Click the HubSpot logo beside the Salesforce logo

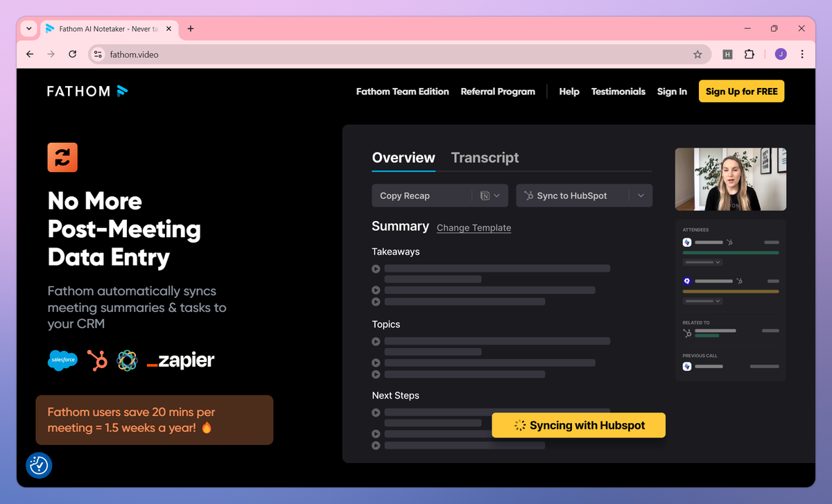[97, 360]
